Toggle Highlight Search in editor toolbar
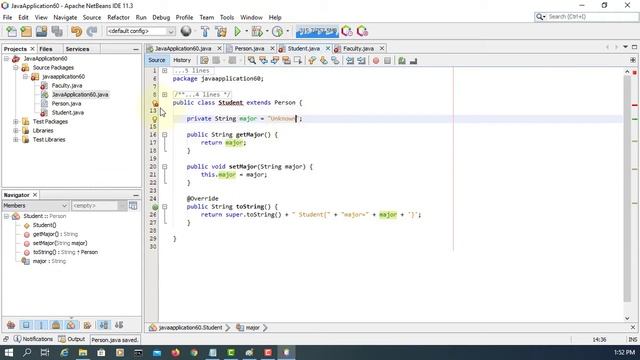This screenshot has width=640, height=360. point(287,60)
